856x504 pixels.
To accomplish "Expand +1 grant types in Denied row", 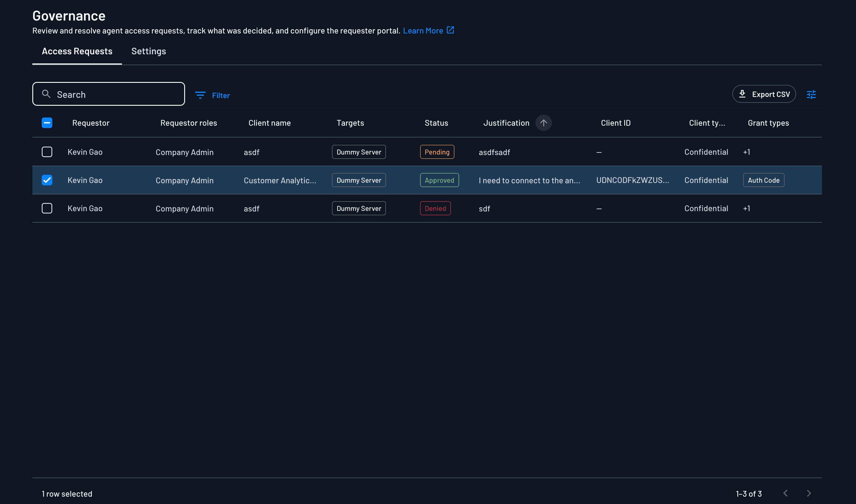I will tap(746, 208).
